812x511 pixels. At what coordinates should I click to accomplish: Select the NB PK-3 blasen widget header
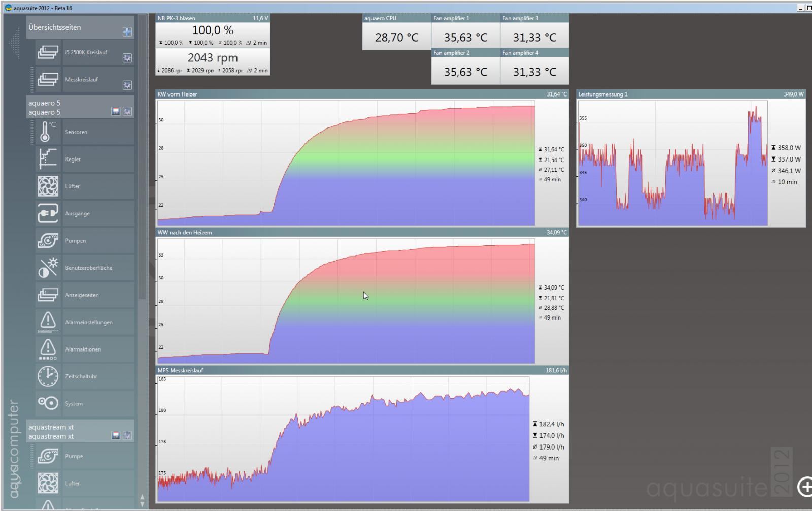click(x=213, y=18)
